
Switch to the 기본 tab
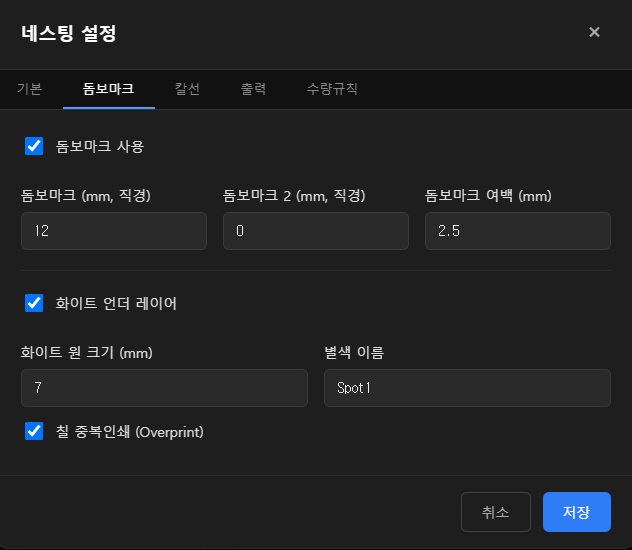29,89
